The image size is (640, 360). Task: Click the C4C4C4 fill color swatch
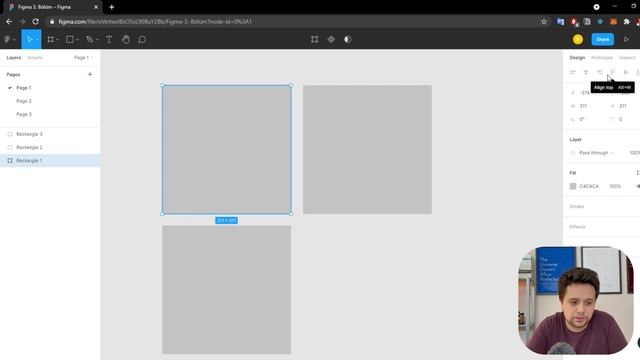point(573,186)
